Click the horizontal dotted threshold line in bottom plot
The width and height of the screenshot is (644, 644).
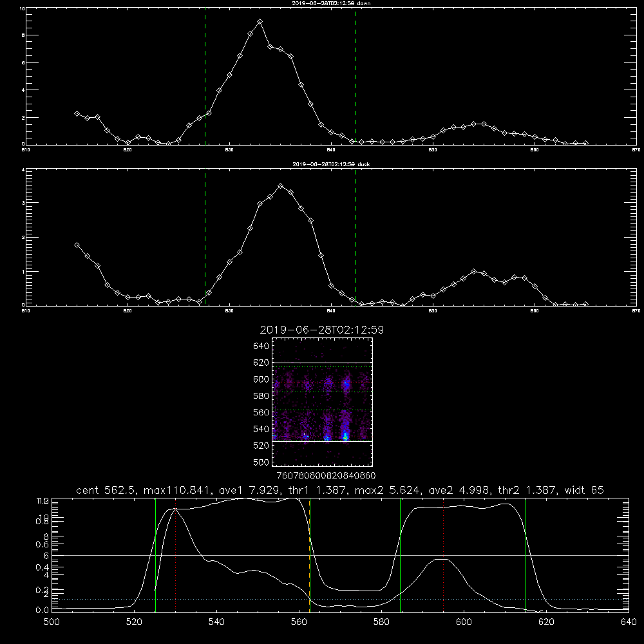pyautogui.click(x=340, y=599)
